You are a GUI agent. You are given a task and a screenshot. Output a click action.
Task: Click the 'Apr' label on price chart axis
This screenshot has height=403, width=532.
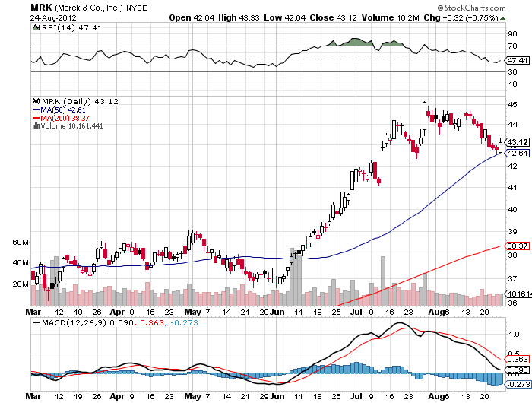(117, 312)
